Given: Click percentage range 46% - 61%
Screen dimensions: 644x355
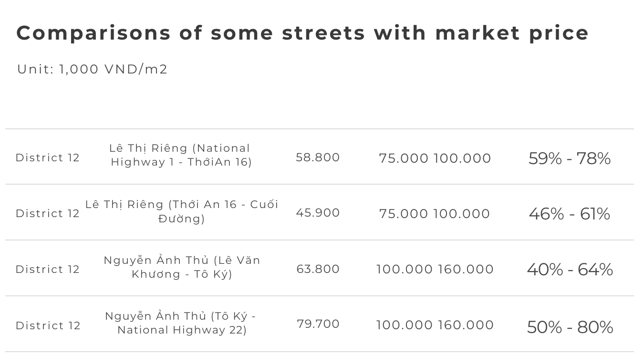Looking at the screenshot, I should (570, 214).
